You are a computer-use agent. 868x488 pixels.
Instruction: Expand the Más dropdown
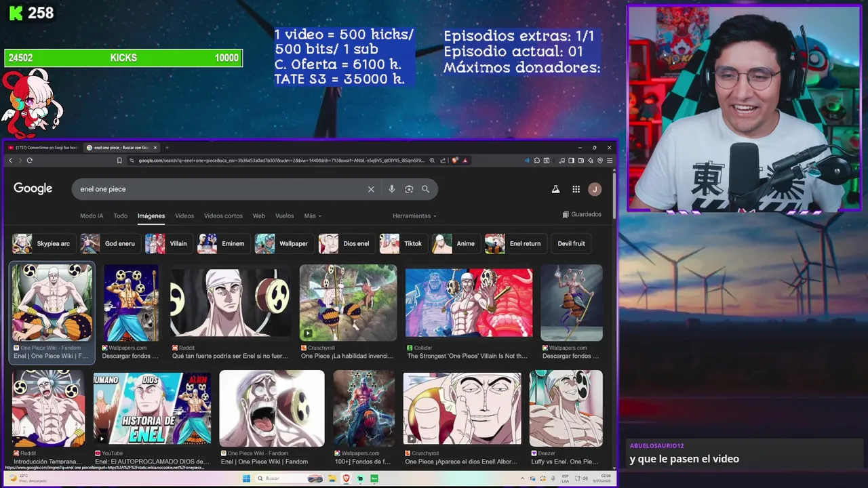(313, 216)
